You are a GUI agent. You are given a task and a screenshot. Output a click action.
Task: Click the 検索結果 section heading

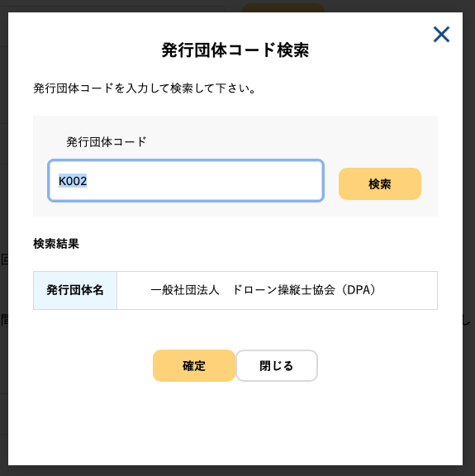point(56,244)
